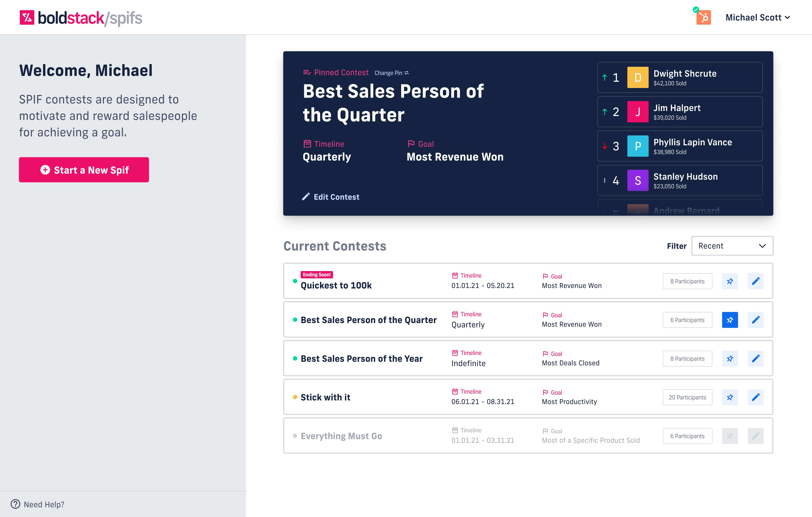The image size is (812, 517).
Task: Unpin Best Sales Person of the Quarter
Action: click(730, 320)
